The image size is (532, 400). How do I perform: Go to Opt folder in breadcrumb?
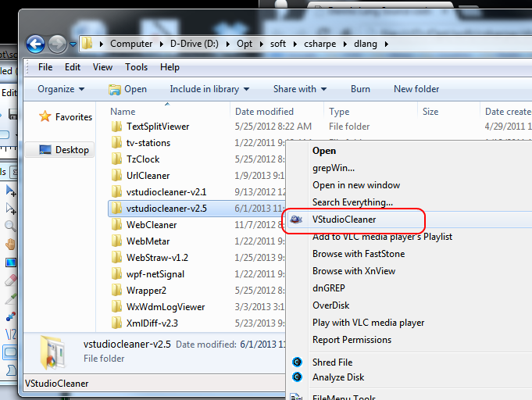point(245,44)
